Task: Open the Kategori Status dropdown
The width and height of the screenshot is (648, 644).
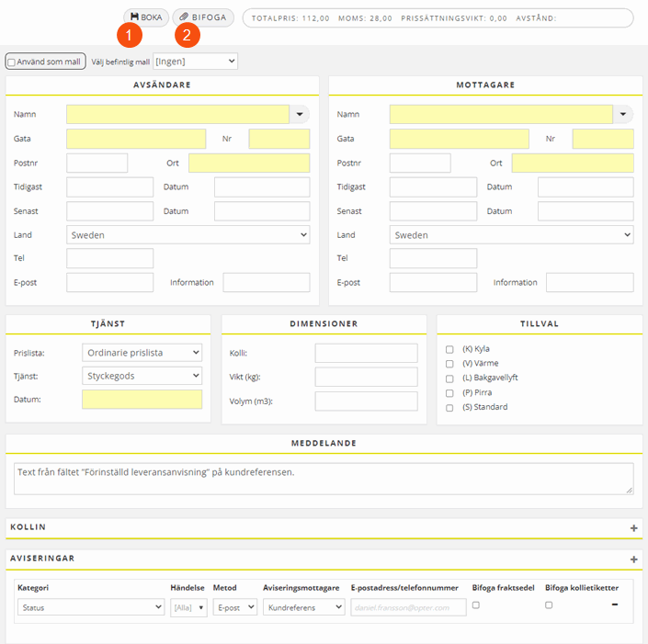Action: point(90,607)
